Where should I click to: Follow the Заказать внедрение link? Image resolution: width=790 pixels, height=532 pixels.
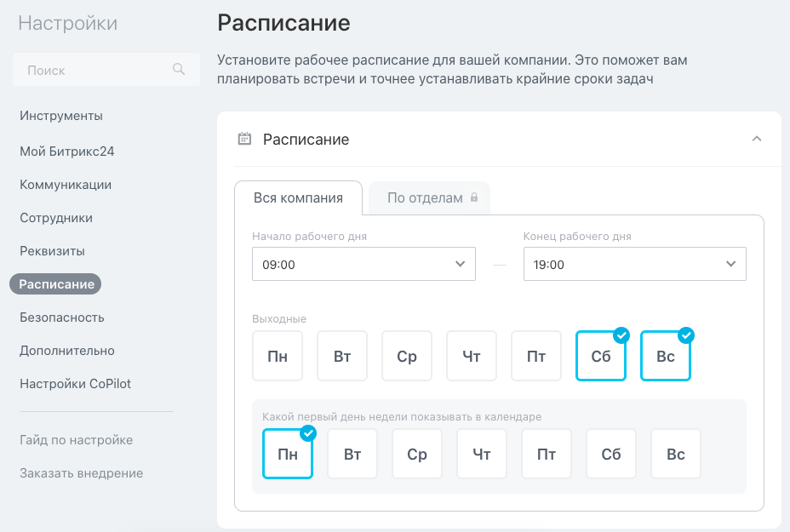coord(81,473)
